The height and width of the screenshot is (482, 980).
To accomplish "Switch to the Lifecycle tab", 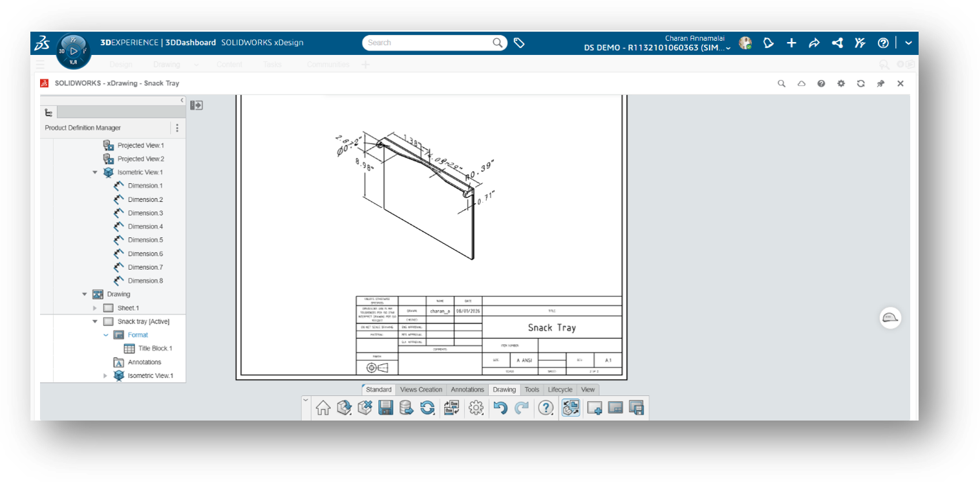I will 560,389.
